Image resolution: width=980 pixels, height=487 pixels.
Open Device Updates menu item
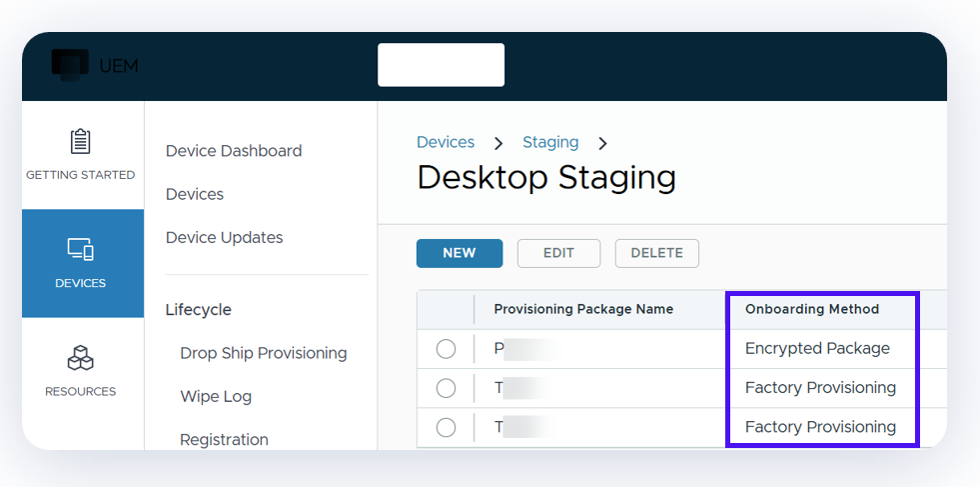tap(224, 238)
